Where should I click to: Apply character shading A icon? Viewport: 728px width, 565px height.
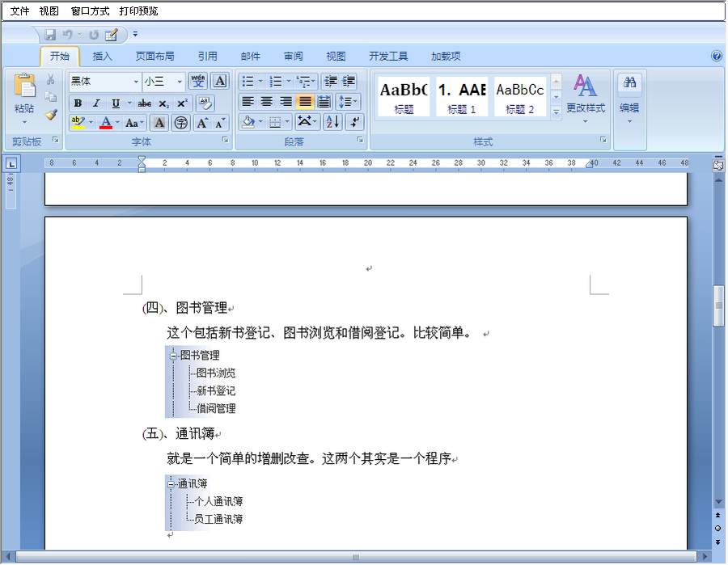click(x=159, y=123)
